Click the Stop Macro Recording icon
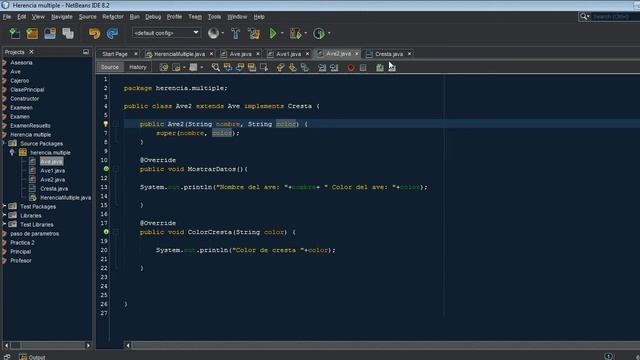The width and height of the screenshot is (640, 360). 363,68
